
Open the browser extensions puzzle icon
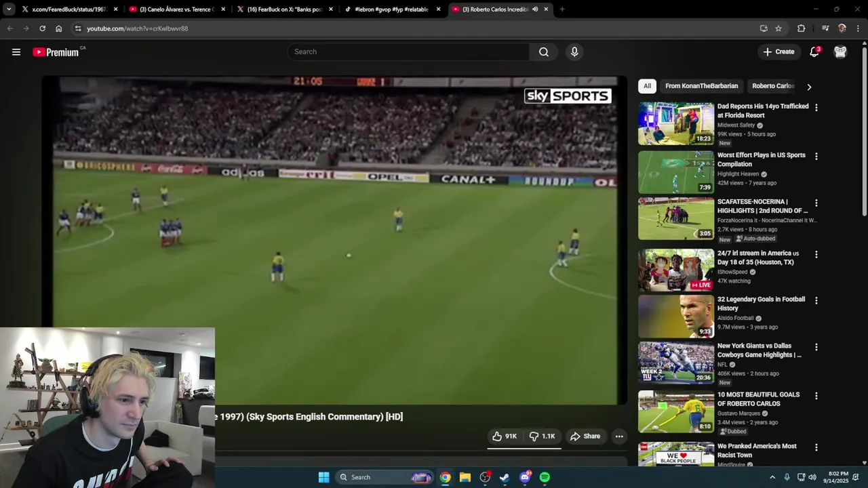[801, 28]
